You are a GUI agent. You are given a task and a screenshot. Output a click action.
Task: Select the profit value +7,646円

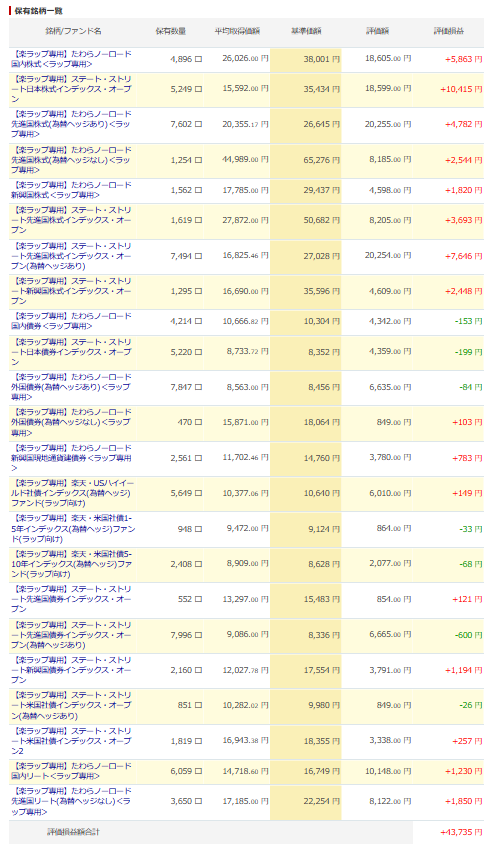(464, 256)
